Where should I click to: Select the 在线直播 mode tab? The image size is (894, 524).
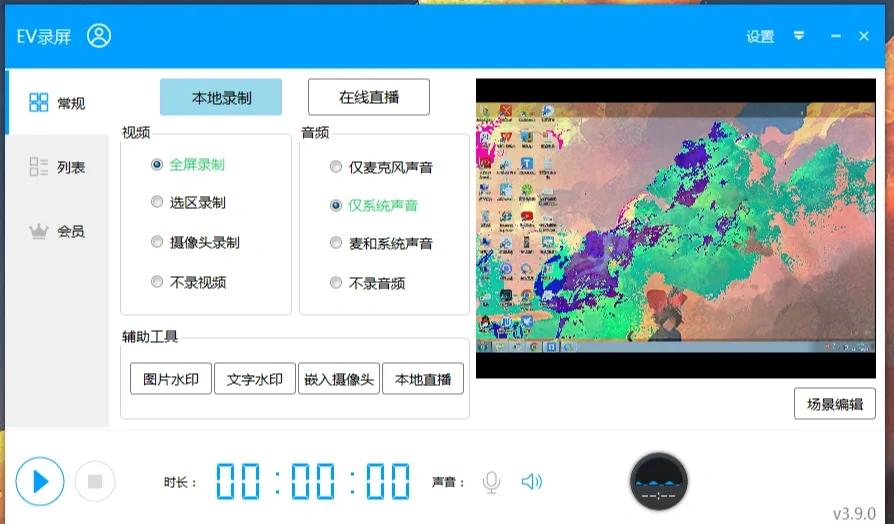coord(369,97)
